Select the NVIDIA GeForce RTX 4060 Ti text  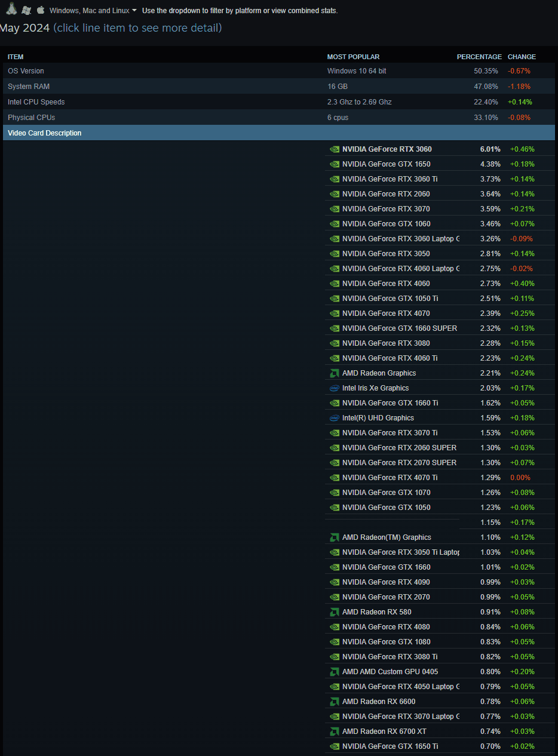coord(390,358)
